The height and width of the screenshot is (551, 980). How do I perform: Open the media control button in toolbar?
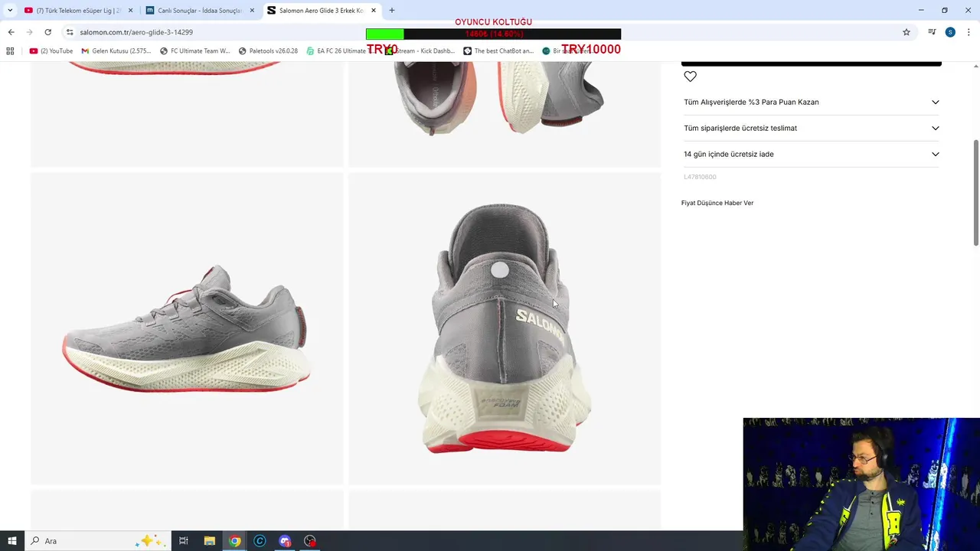[x=932, y=32]
